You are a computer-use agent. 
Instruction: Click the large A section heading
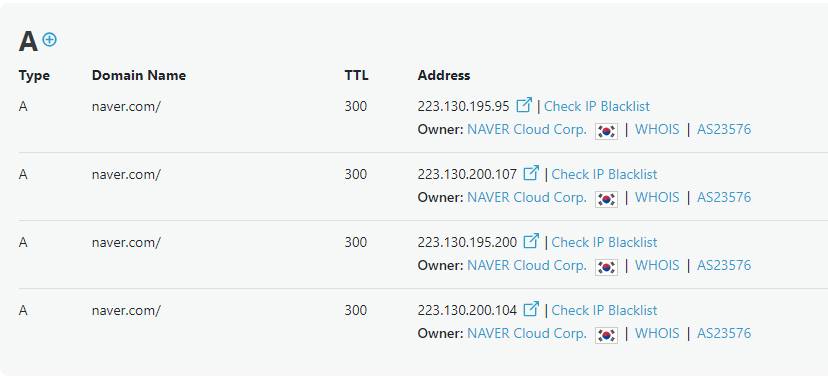click(x=29, y=42)
